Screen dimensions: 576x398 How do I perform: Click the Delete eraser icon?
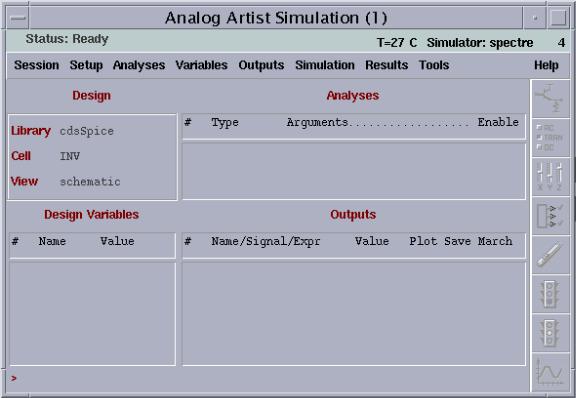[x=550, y=255]
